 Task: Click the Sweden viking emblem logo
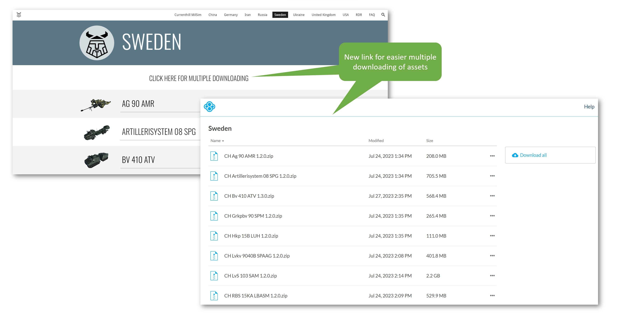[x=97, y=43]
